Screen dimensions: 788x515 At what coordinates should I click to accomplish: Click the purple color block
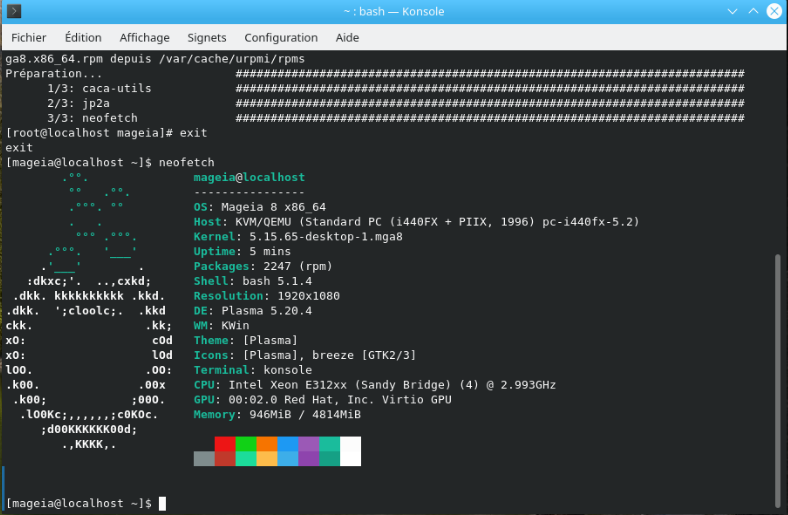(309, 444)
